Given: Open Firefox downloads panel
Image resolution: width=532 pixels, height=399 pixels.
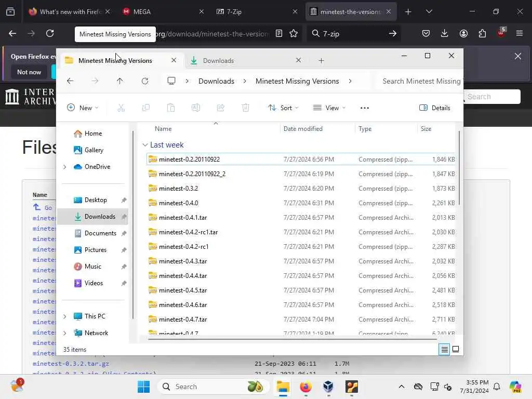Looking at the screenshot, I should coord(445,33).
